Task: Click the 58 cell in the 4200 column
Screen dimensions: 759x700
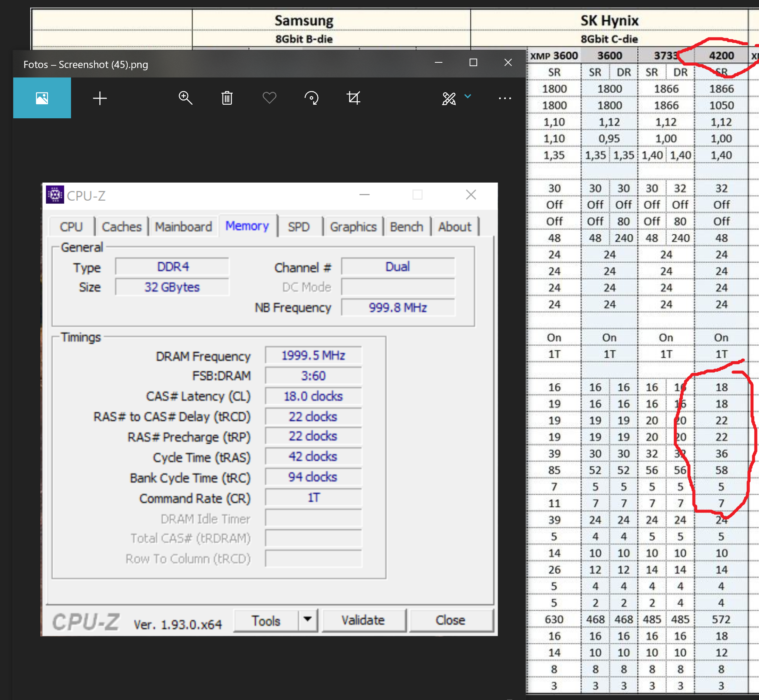Action: coord(722,470)
